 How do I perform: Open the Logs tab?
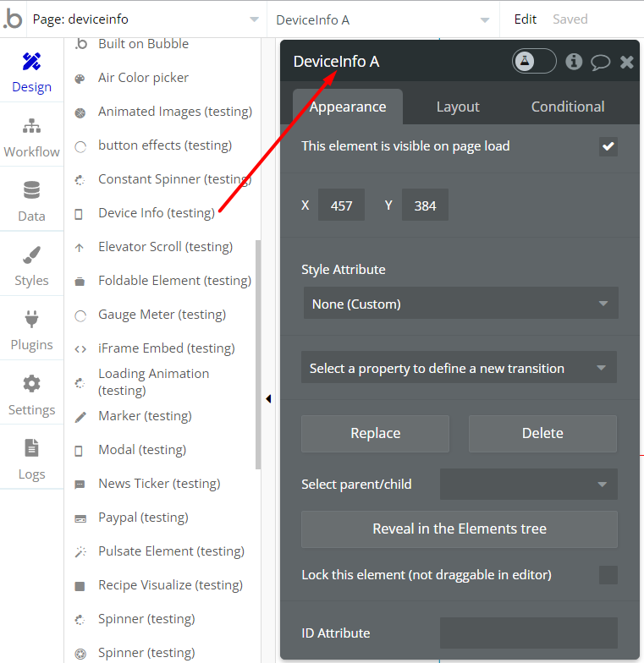(32, 459)
